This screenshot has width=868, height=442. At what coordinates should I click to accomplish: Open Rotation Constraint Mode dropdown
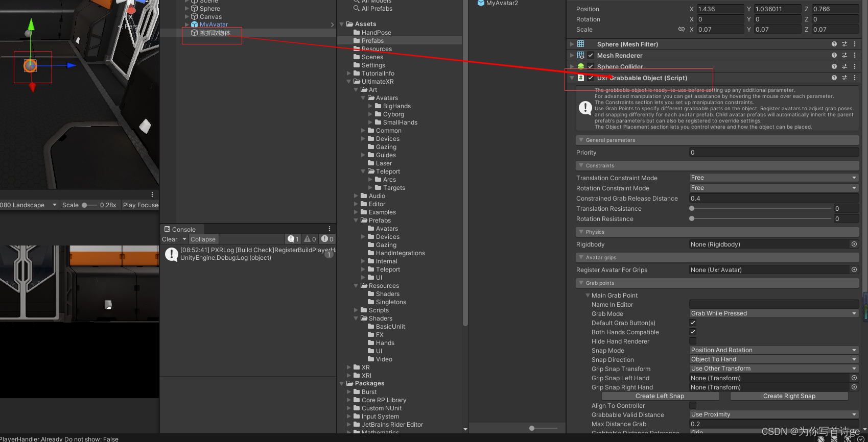(773, 188)
